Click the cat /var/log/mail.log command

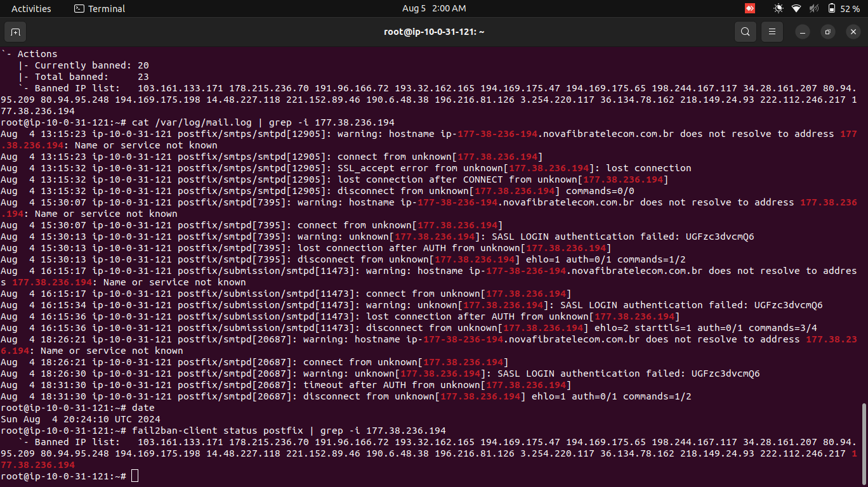click(x=263, y=122)
